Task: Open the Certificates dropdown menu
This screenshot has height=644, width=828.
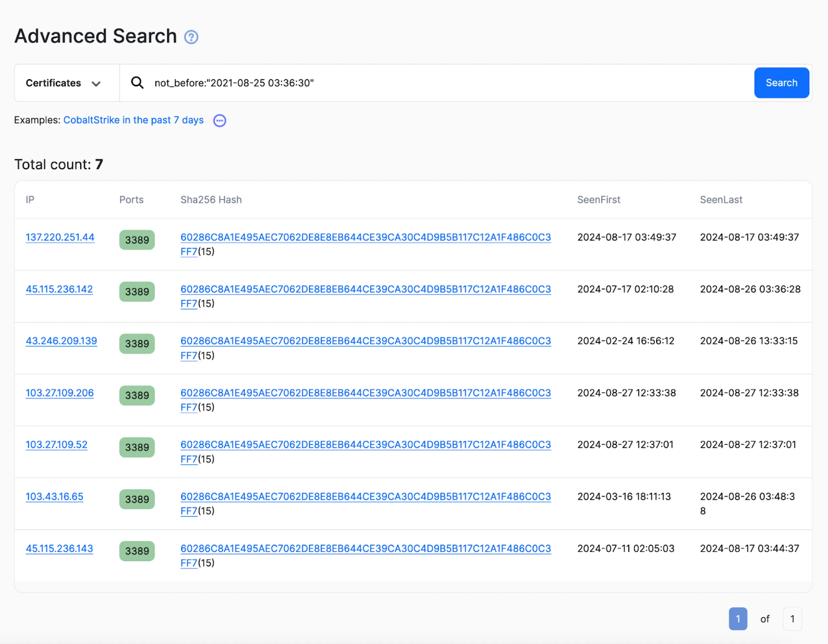Action: (x=62, y=82)
